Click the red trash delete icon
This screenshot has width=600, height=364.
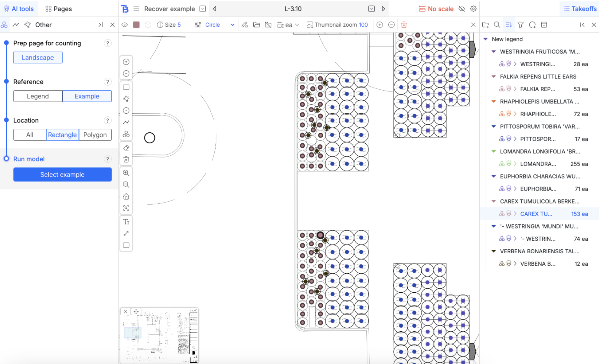[404, 25]
